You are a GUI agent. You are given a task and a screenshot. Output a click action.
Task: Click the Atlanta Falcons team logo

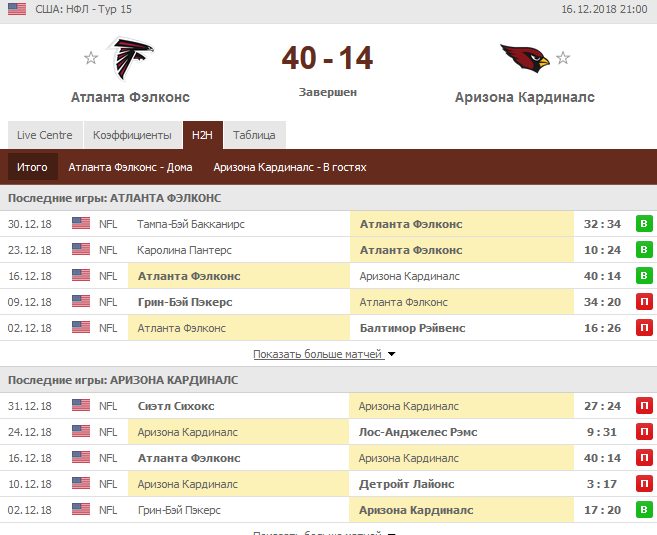[130, 60]
